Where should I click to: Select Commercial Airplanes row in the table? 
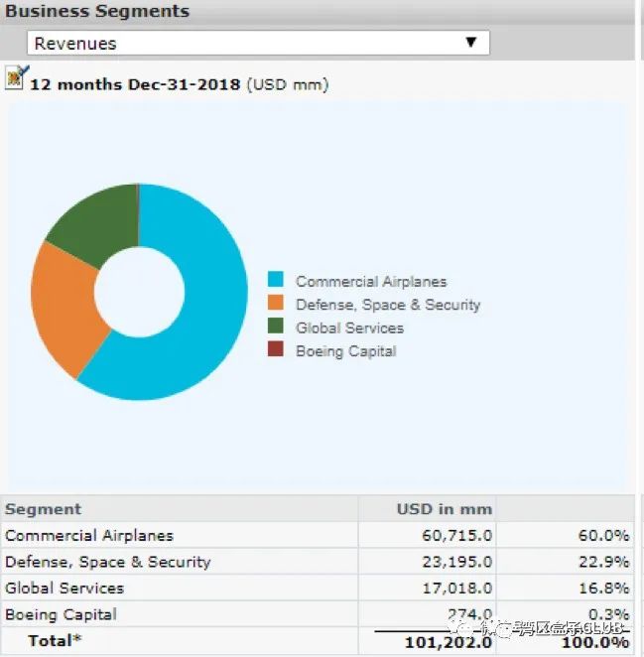(x=318, y=535)
